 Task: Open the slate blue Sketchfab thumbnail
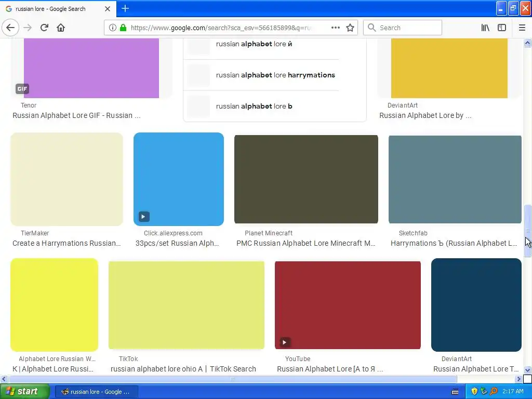(455, 179)
